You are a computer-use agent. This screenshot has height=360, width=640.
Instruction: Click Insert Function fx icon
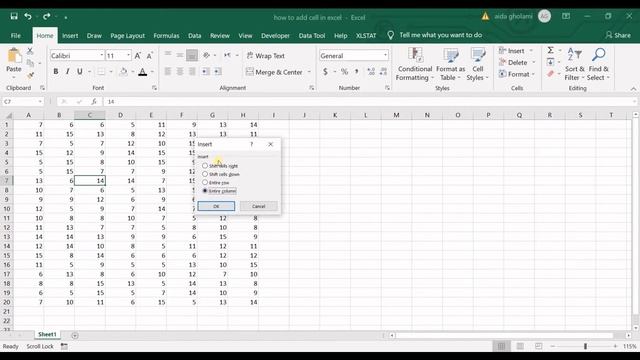94,101
